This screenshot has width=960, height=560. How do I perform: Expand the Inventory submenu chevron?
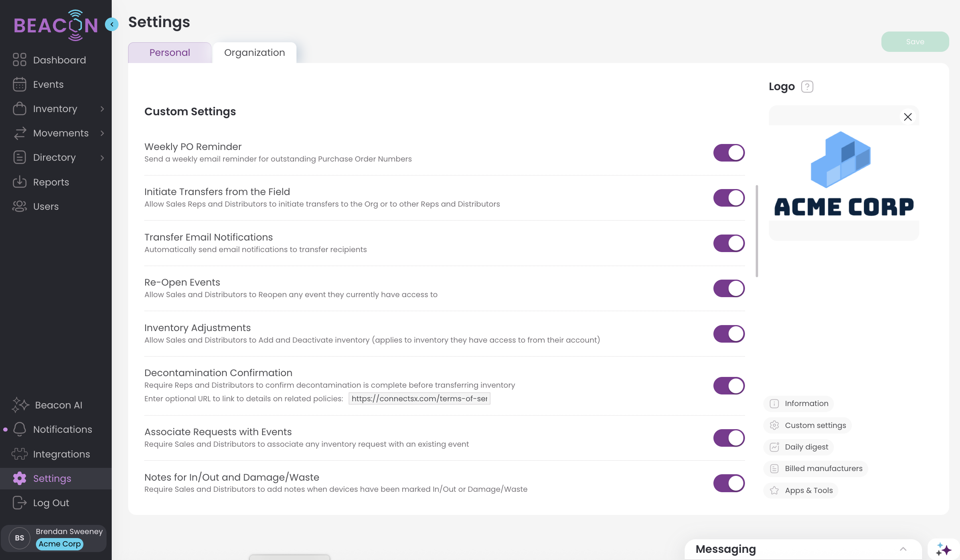point(103,109)
